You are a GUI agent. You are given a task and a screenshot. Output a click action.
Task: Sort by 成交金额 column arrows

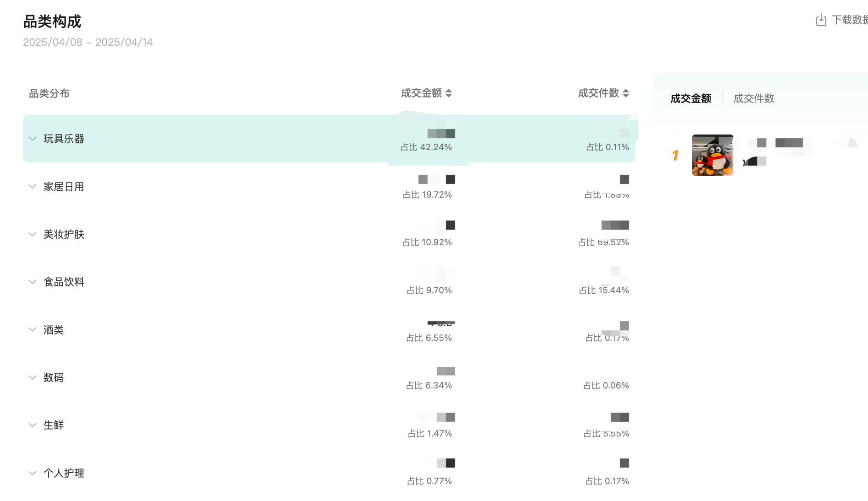tap(449, 93)
